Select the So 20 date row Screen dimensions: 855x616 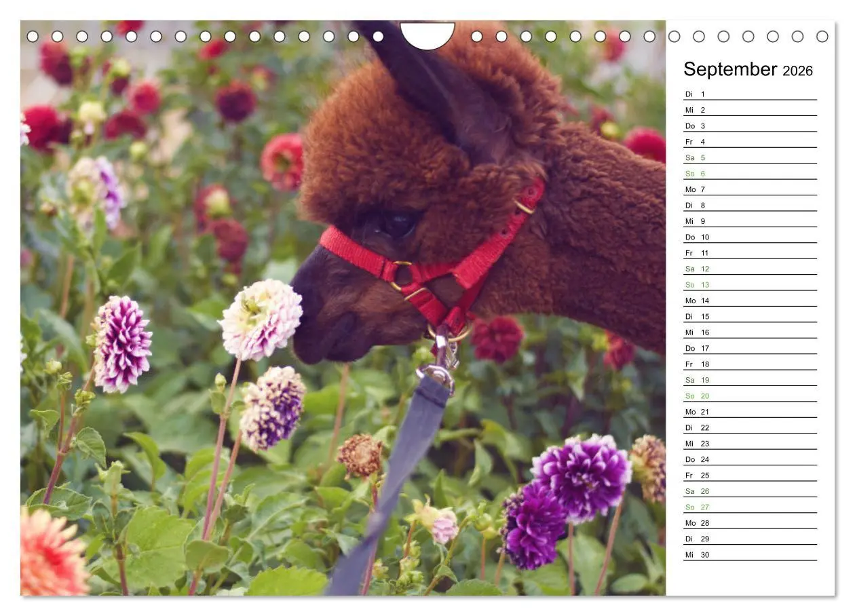pos(750,395)
